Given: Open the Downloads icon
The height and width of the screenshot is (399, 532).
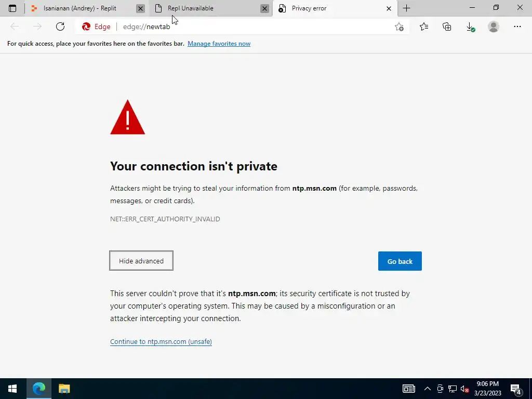Looking at the screenshot, I should click(x=470, y=27).
